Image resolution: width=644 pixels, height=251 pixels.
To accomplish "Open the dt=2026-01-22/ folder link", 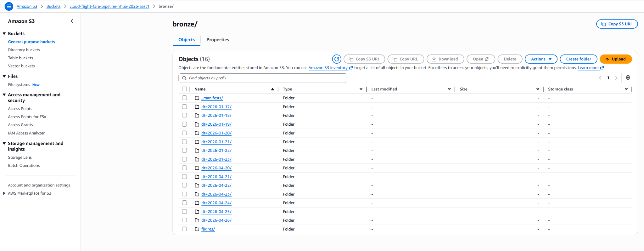I will coord(216,151).
